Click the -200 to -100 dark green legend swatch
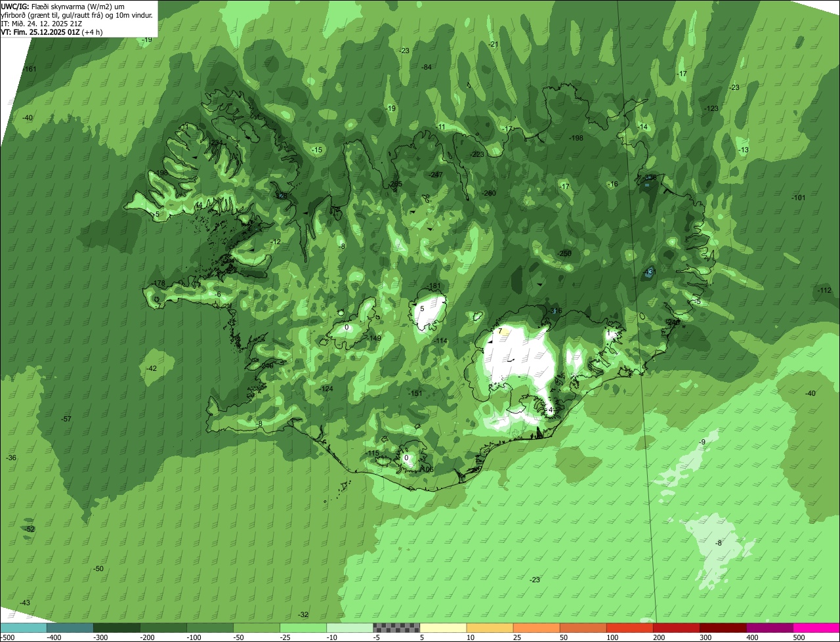 tap(163, 628)
